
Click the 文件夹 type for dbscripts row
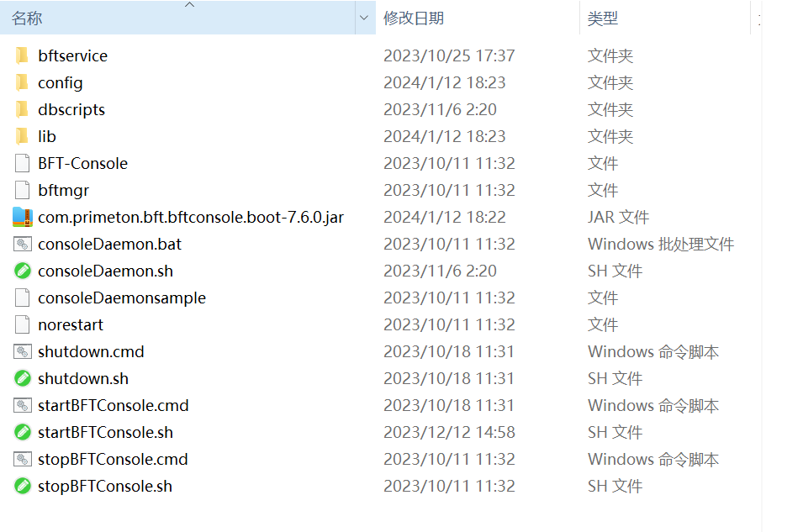click(610, 109)
